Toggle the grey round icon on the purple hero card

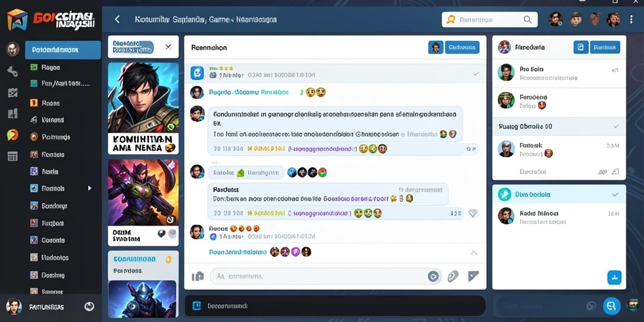coord(172,233)
